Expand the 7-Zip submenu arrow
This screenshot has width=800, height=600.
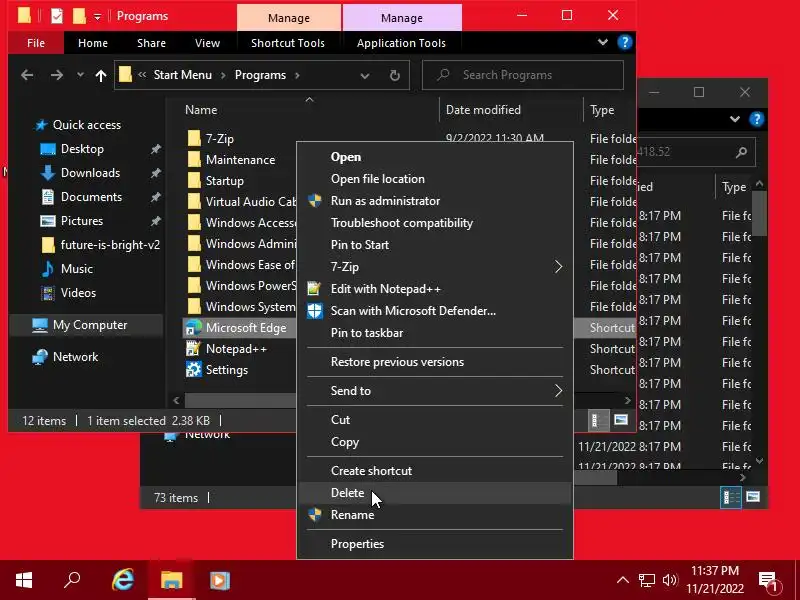pos(558,266)
